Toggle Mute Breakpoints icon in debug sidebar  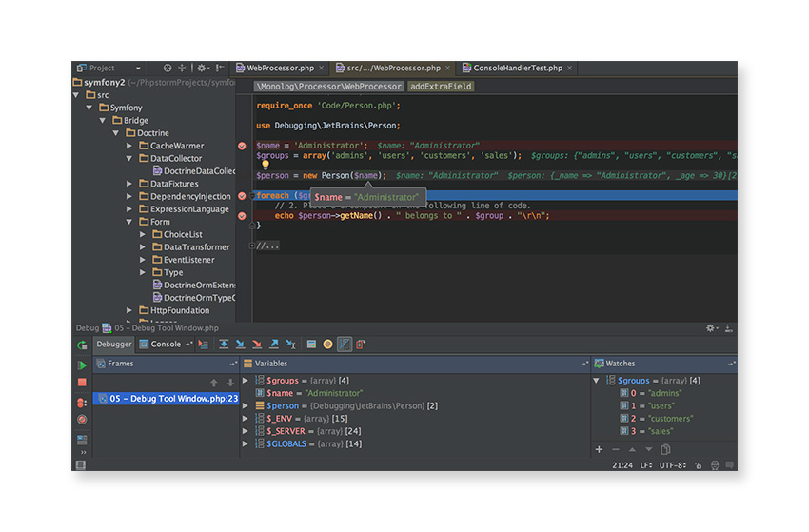(82, 420)
